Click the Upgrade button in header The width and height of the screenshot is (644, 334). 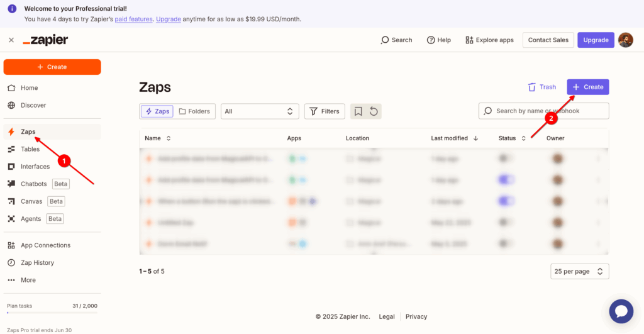click(x=596, y=40)
